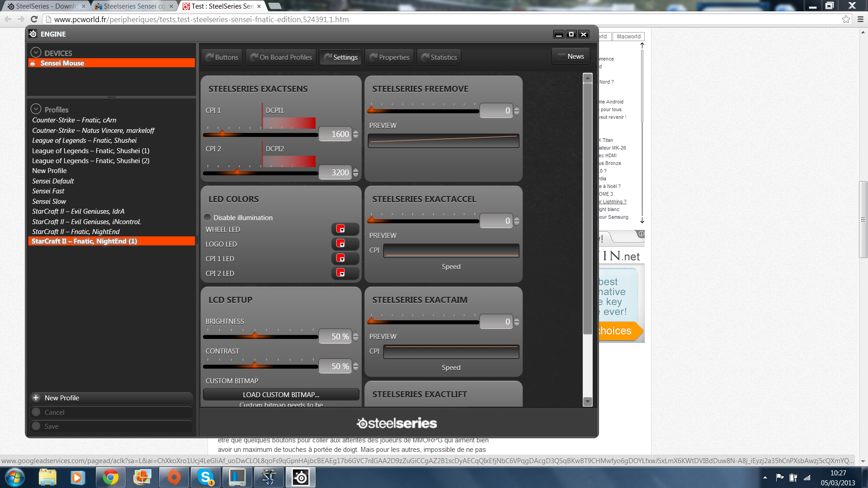Open the Wheel LED color picker
The height and width of the screenshot is (488, 868).
click(x=344, y=229)
